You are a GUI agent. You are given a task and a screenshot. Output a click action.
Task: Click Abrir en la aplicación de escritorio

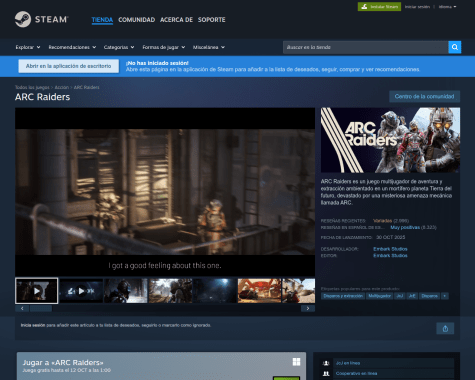(69, 66)
